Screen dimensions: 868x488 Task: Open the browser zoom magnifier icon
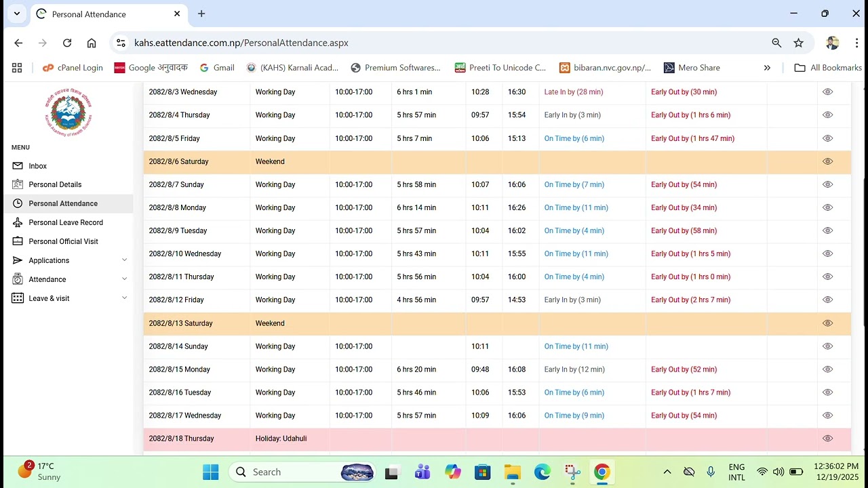click(x=776, y=43)
